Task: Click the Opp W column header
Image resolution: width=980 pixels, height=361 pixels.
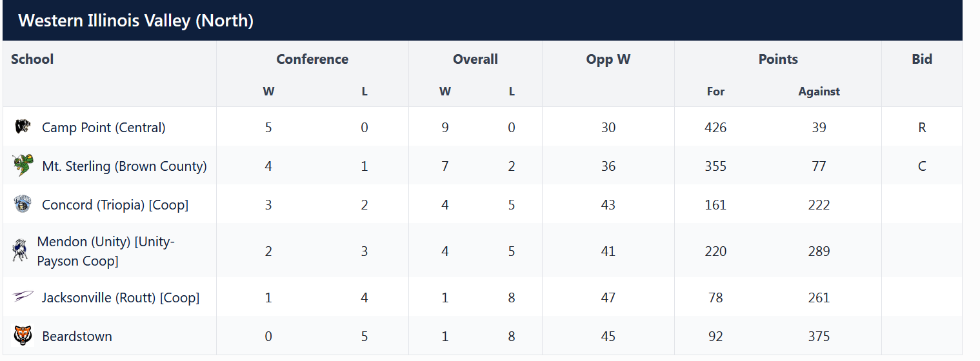Action: (x=608, y=59)
